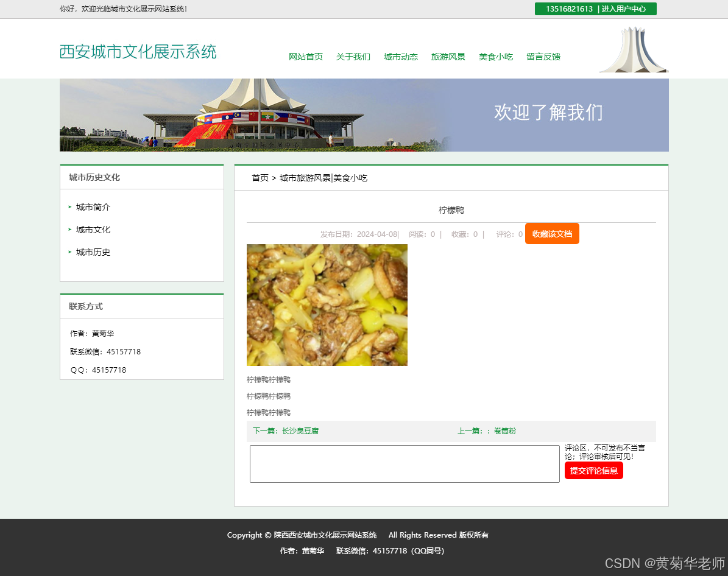728x576 pixels.
Task: Click the footer copyright line
Action: click(x=358, y=535)
